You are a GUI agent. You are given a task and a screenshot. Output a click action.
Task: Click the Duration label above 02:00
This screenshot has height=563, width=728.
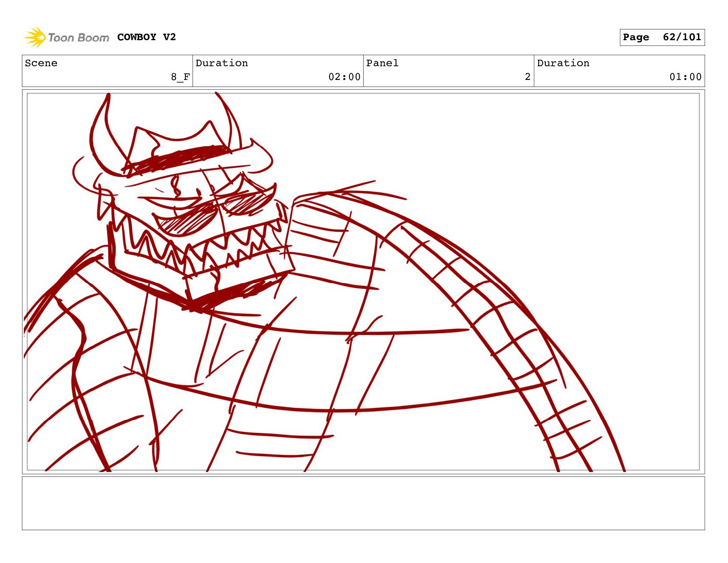pyautogui.click(x=221, y=63)
